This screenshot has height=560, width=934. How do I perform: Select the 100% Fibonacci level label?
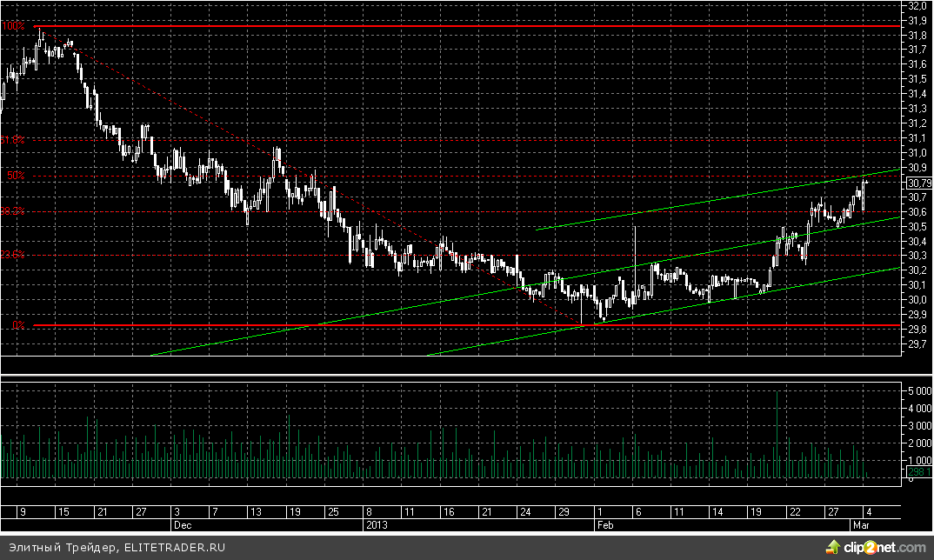[x=12, y=27]
